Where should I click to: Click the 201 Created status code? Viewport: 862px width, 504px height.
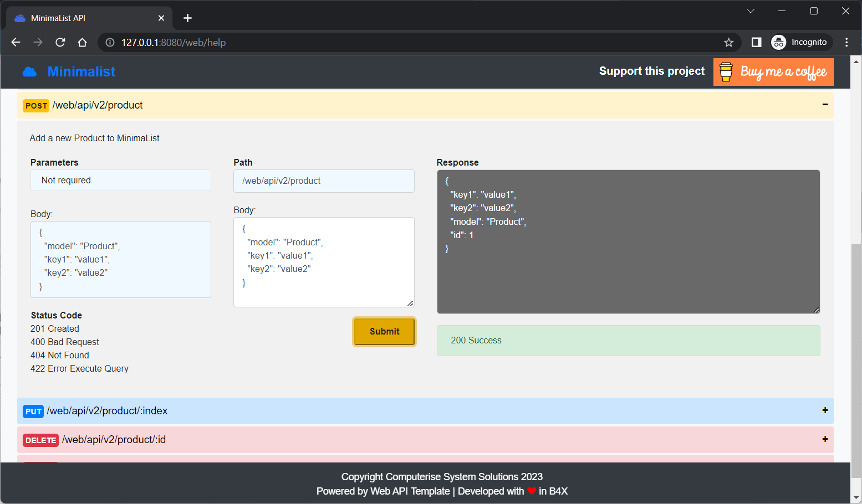coord(55,329)
